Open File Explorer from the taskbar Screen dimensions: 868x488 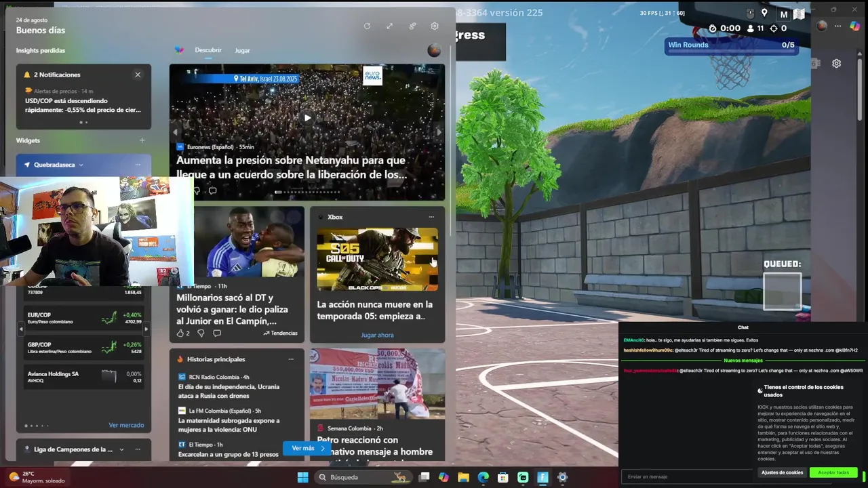click(463, 477)
